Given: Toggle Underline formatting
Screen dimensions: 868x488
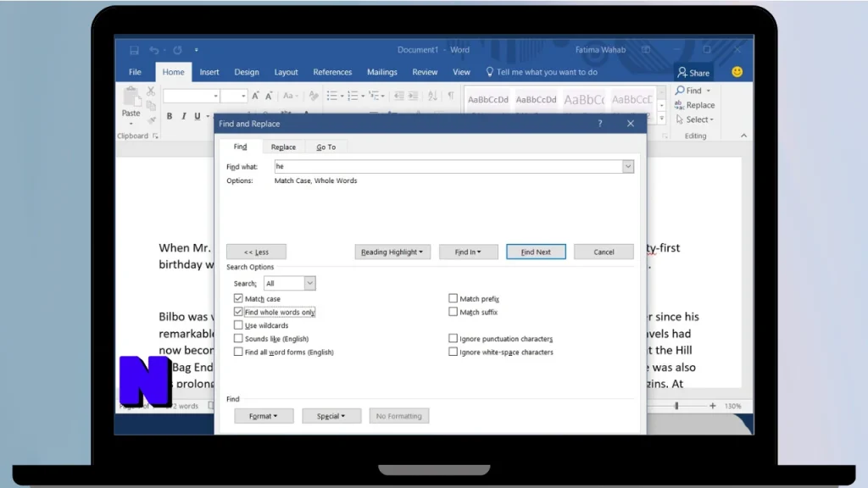Looking at the screenshot, I should pyautogui.click(x=197, y=116).
